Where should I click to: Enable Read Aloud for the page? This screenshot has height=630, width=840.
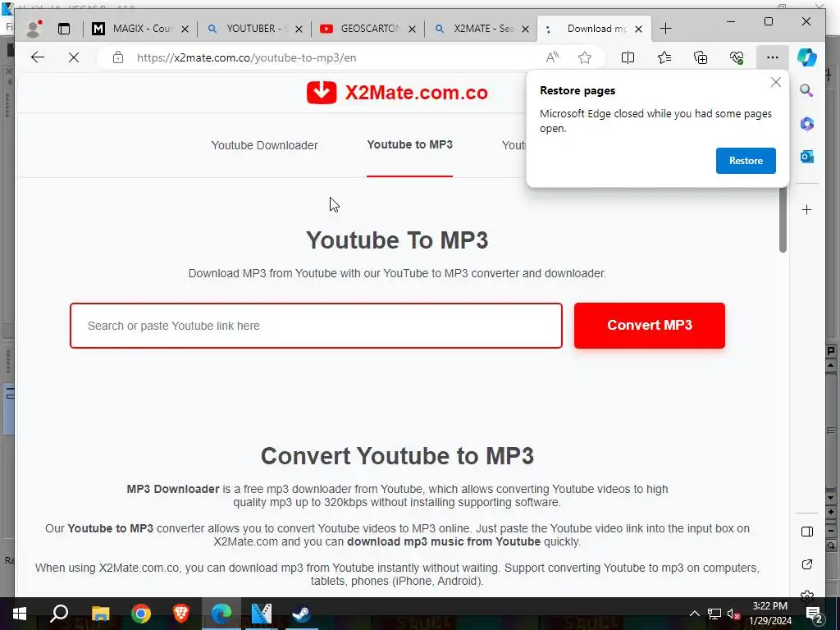pos(552,57)
